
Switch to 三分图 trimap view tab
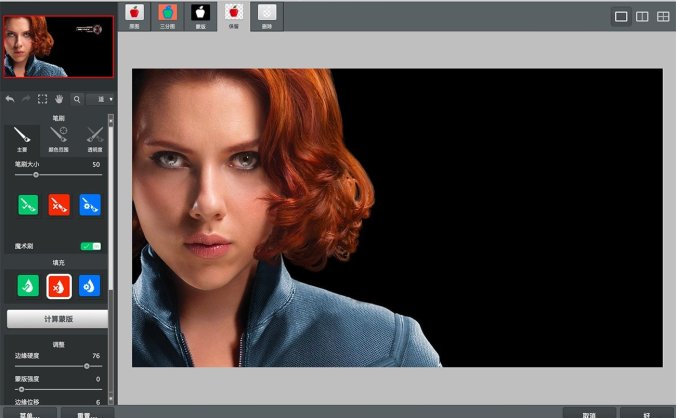[x=167, y=16]
